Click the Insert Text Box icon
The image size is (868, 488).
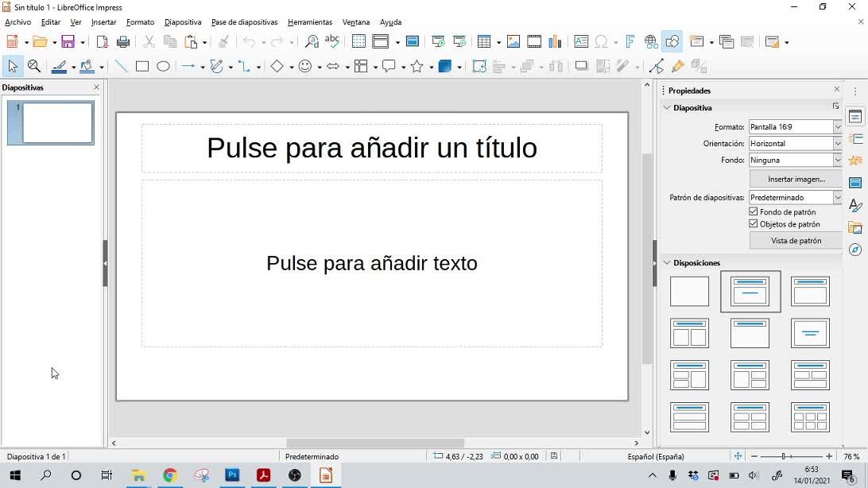coord(581,42)
